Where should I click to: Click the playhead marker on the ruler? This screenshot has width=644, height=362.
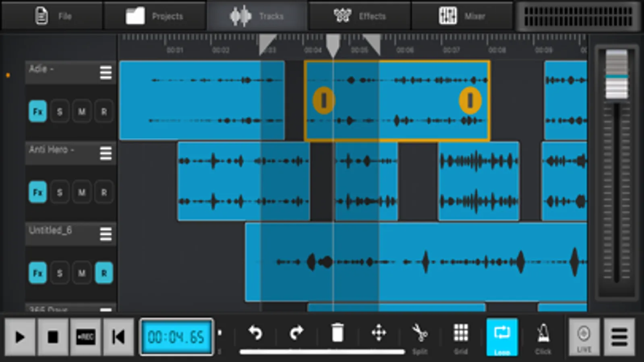point(333,45)
